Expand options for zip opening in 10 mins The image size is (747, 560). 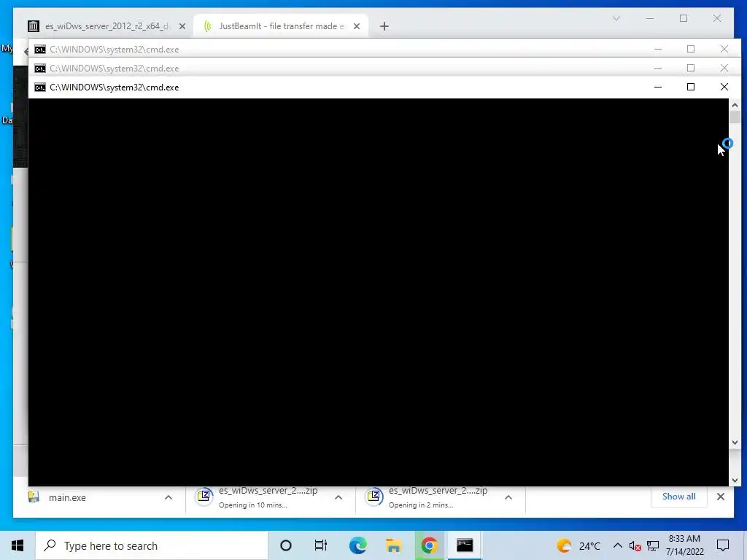(338, 497)
